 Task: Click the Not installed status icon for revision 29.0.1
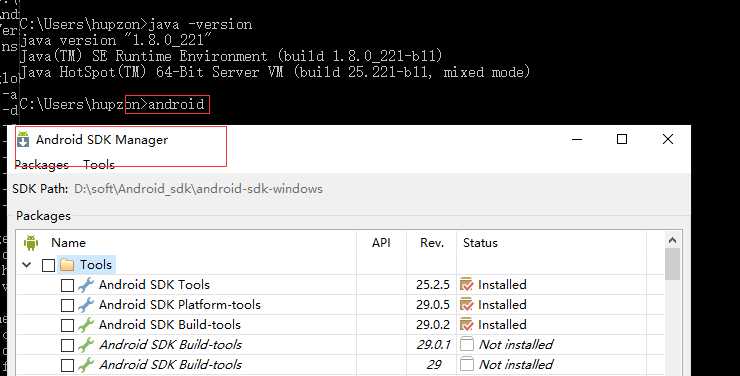click(x=467, y=344)
